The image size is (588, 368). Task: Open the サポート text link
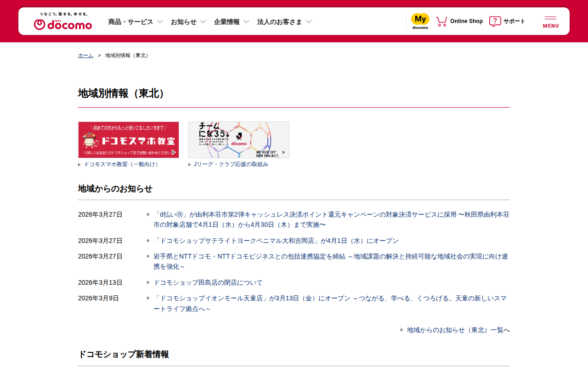(x=514, y=21)
